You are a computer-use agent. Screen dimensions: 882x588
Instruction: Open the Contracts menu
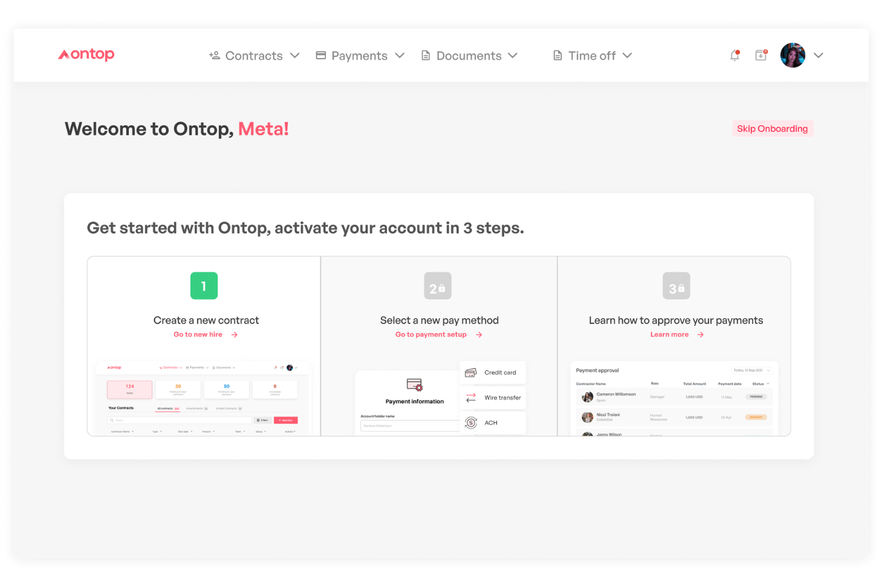(254, 55)
